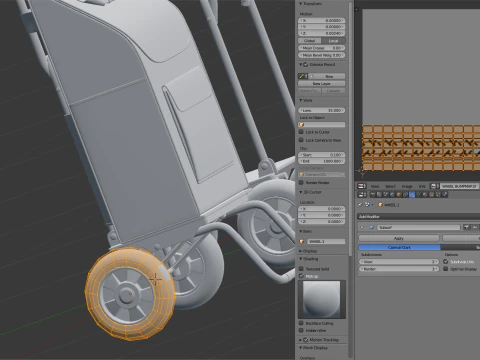Image resolution: width=480 pixels, height=360 pixels.
Task: Clear the Local Camera field with X
Action: tap(343, 175)
